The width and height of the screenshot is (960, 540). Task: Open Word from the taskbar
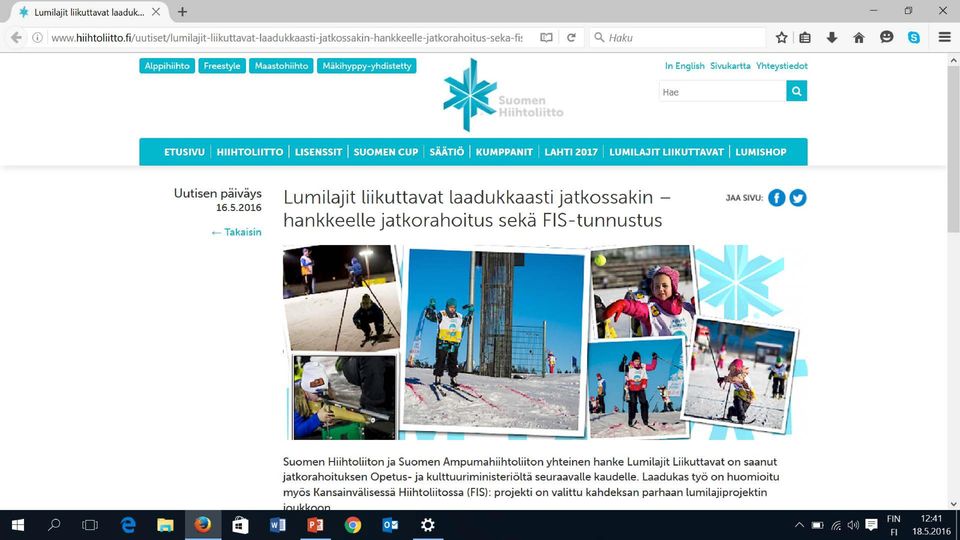277,525
